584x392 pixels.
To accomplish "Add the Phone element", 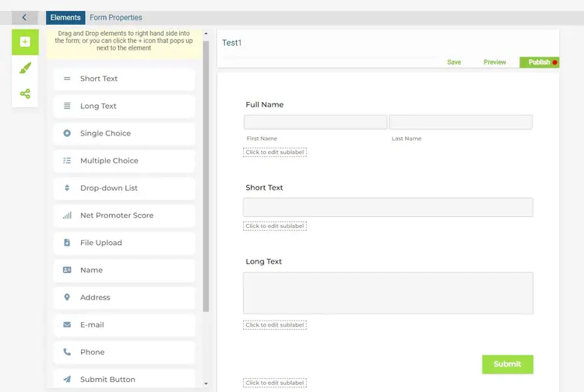I will click(x=124, y=352).
